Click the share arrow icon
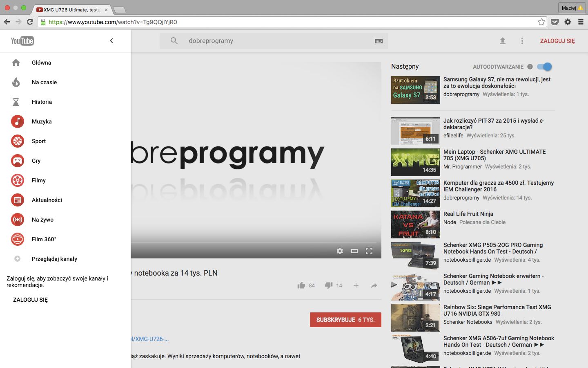 (x=374, y=285)
